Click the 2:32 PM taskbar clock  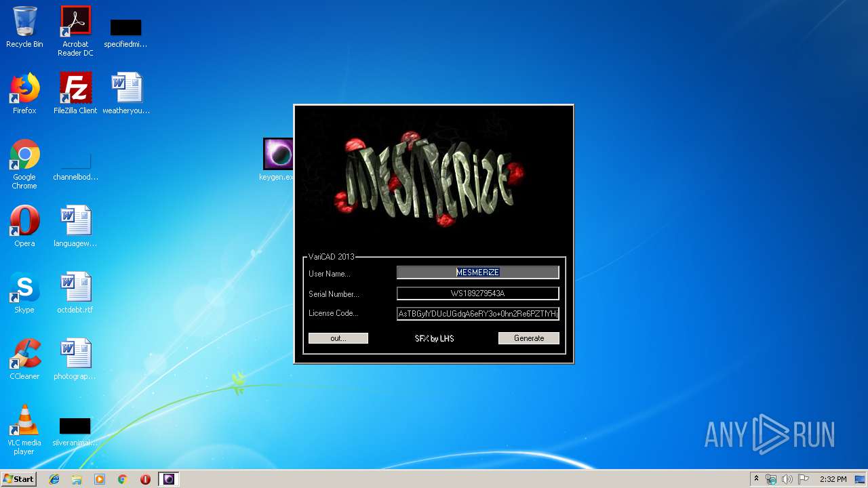pos(833,479)
